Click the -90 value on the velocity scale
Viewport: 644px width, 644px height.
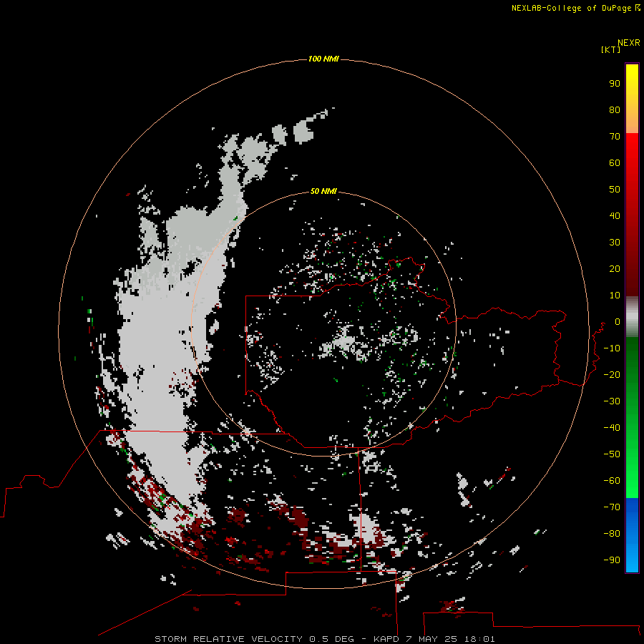point(612,560)
